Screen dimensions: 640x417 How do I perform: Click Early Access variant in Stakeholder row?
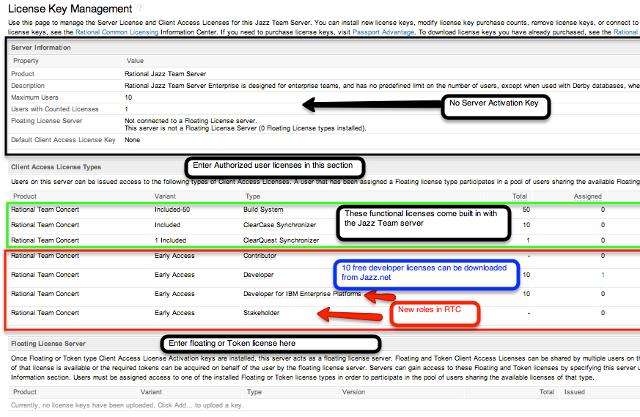pyautogui.click(x=174, y=313)
